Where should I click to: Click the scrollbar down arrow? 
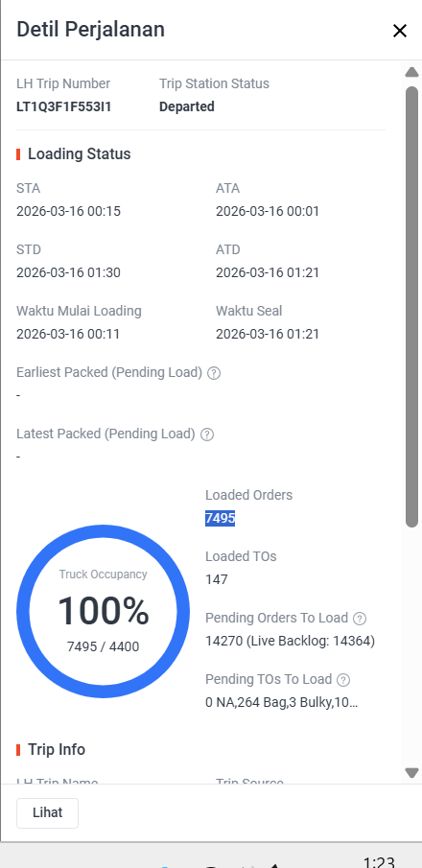411,772
